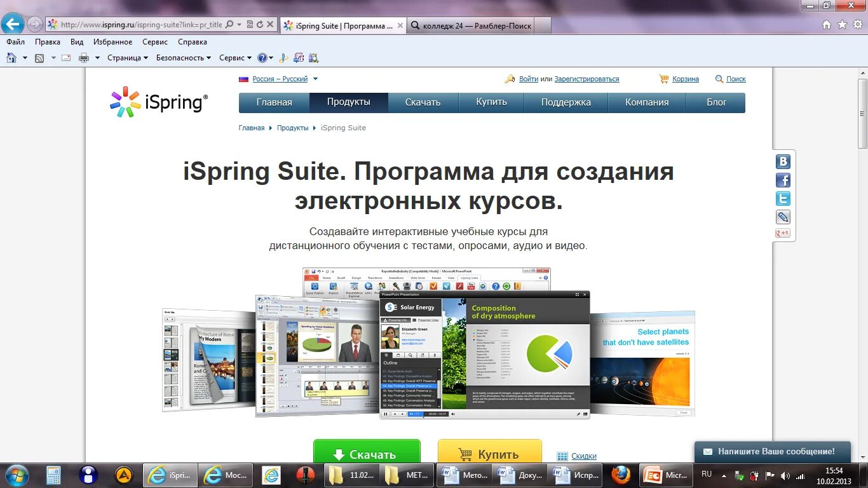This screenshot has width=868, height=488.
Task: Click the browser Forward arrow button
Action: point(35,25)
